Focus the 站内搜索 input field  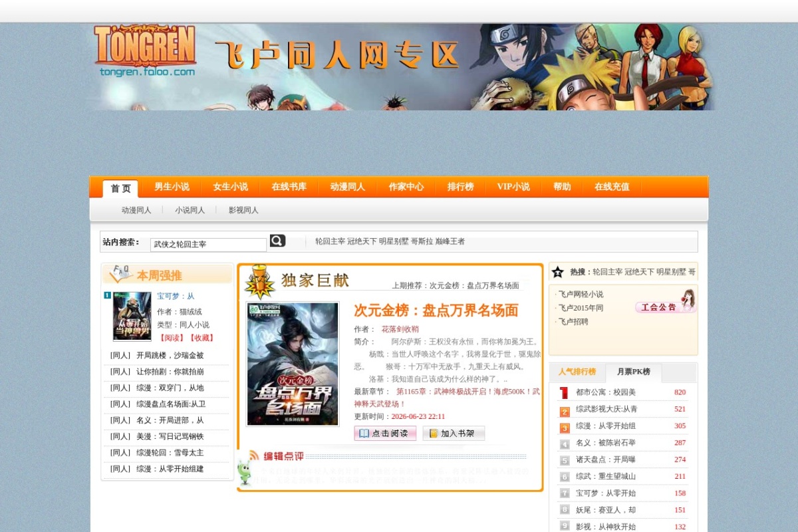208,245
